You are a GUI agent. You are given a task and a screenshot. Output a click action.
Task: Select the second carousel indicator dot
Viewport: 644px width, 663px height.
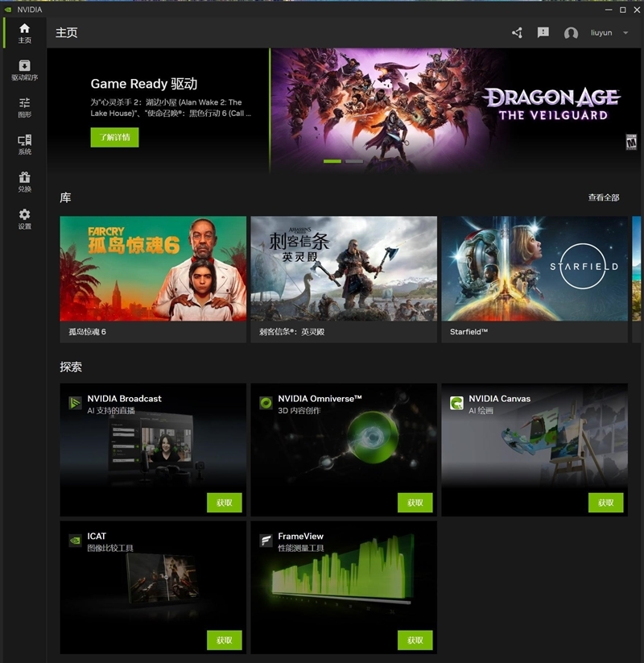(355, 161)
